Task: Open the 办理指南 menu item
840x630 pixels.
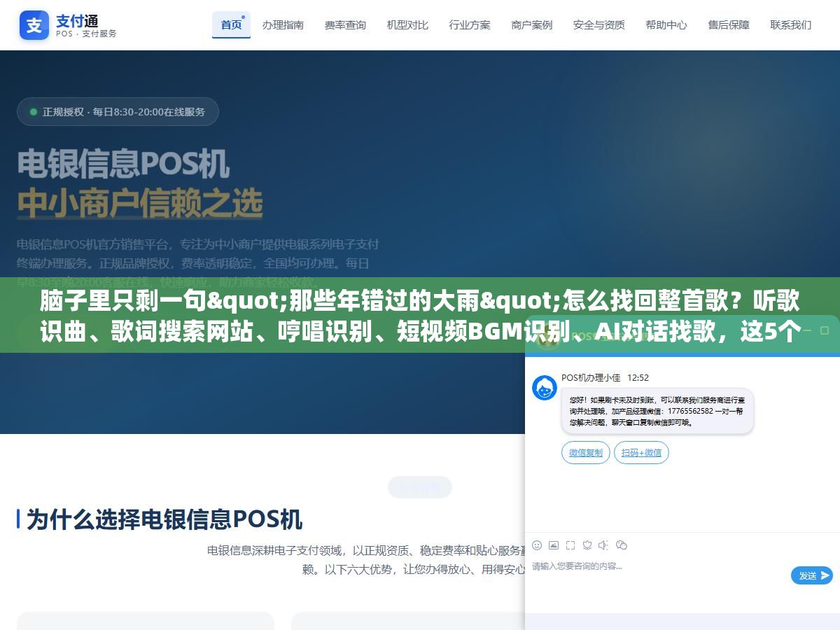Action: pyautogui.click(x=283, y=24)
